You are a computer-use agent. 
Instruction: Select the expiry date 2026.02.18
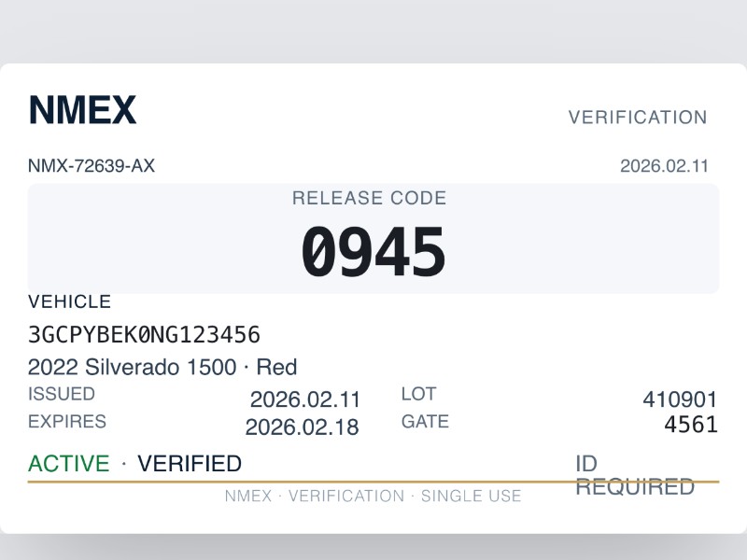[302, 427]
